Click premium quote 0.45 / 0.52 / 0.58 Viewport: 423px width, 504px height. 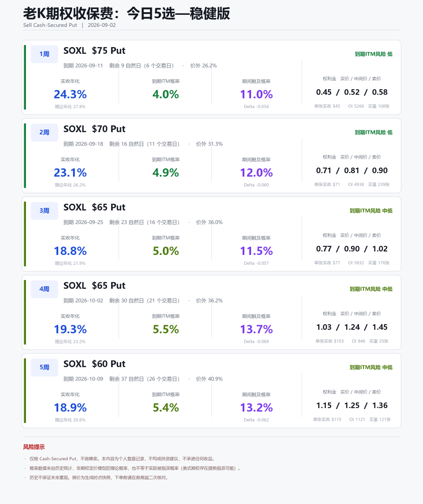click(352, 92)
